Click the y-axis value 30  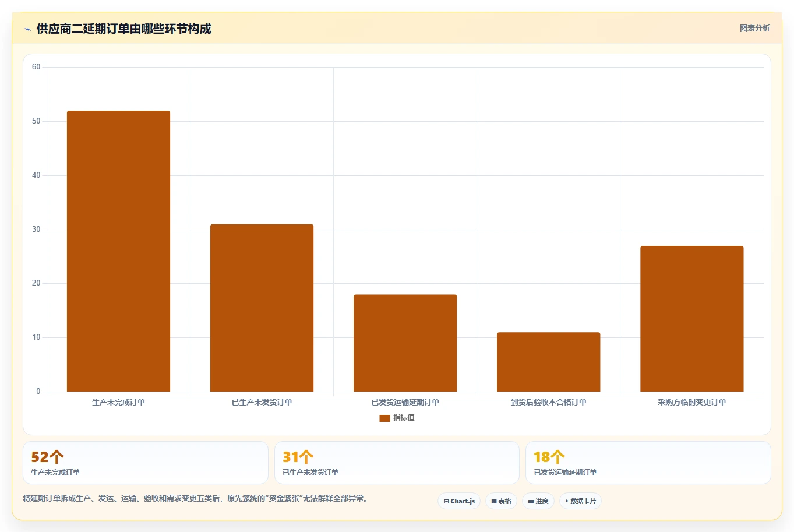[36, 230]
